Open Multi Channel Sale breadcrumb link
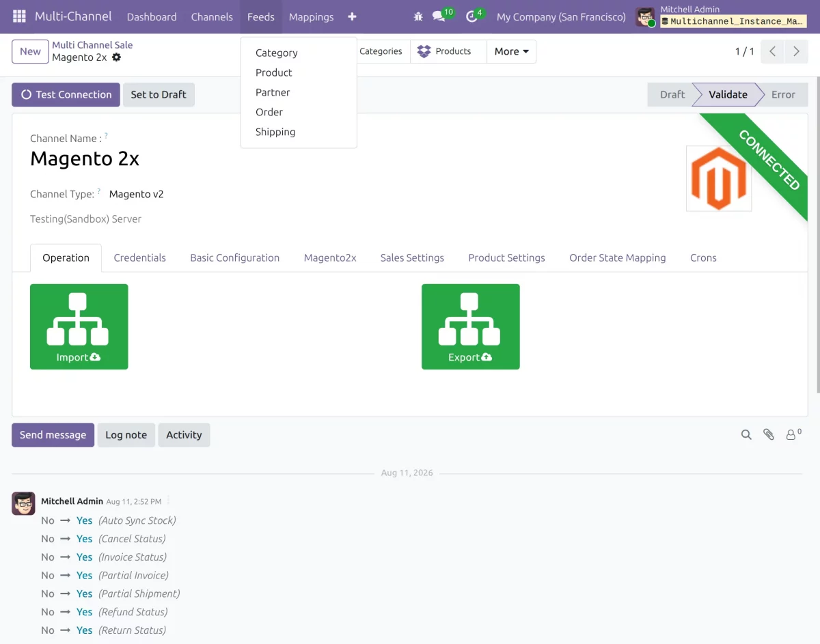The image size is (820, 644). point(92,45)
